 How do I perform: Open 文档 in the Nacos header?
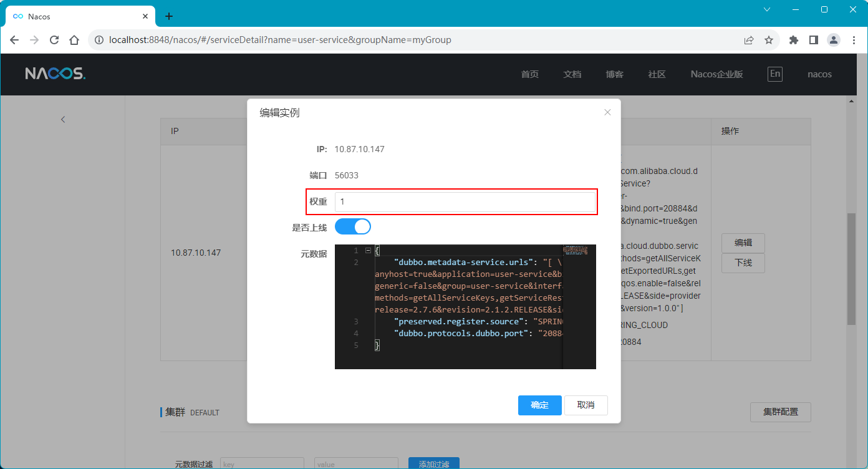572,74
